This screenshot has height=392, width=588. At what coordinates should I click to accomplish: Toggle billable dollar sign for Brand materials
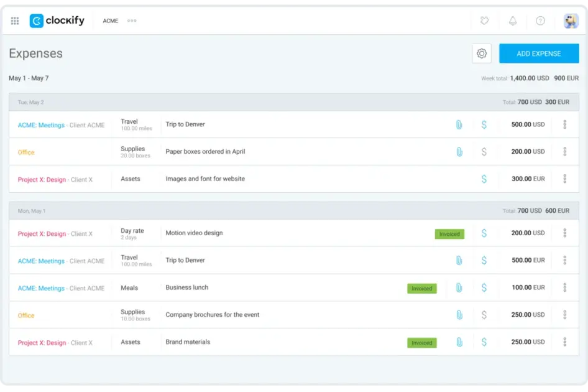[484, 342]
